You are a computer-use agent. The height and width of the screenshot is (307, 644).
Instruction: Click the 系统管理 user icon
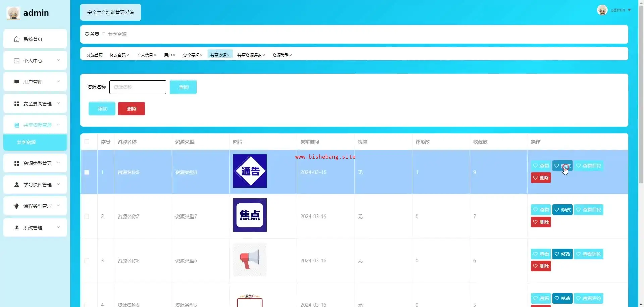tap(17, 228)
